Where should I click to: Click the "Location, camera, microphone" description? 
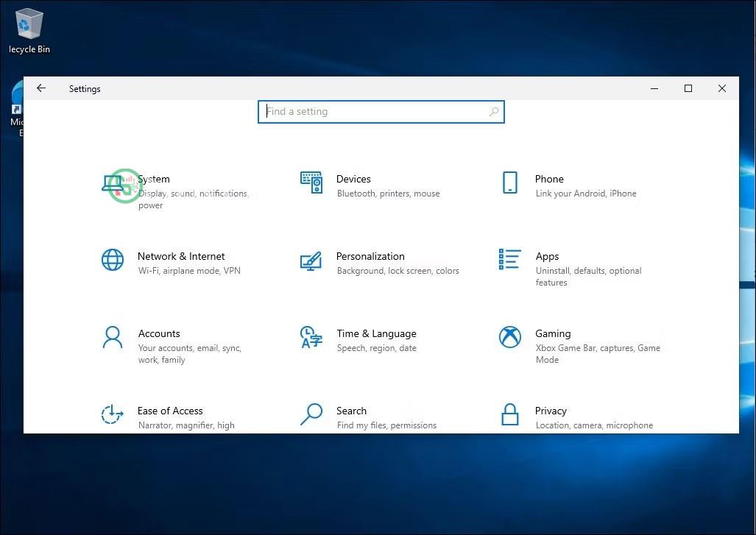594,425
